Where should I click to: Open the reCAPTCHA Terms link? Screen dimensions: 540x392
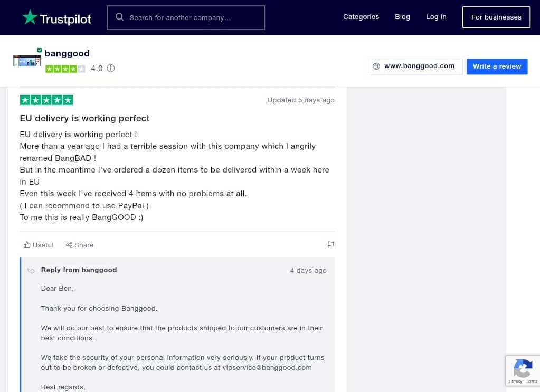[532, 381]
